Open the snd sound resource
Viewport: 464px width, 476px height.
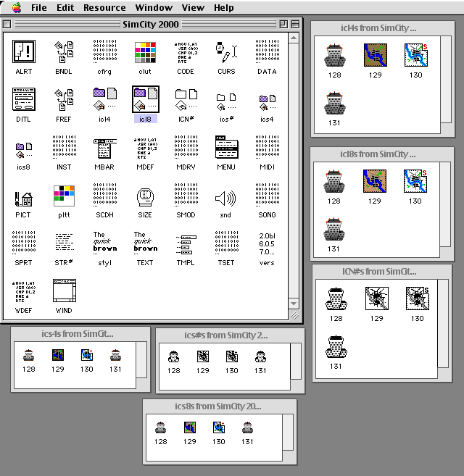(225, 199)
